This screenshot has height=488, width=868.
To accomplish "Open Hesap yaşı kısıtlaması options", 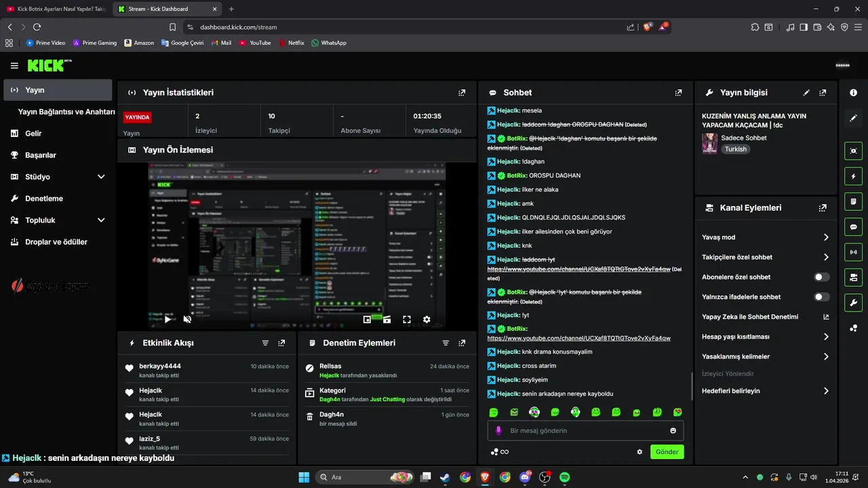I will point(766,337).
